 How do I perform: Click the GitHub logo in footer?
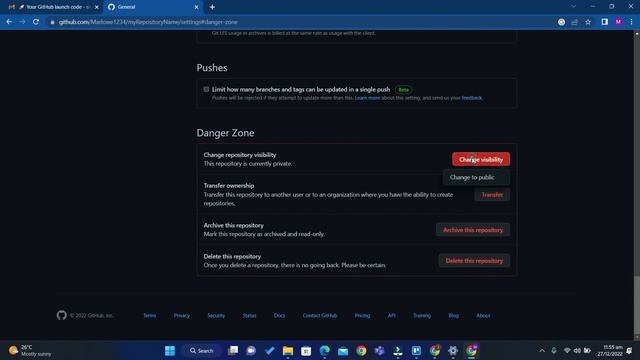coord(62,315)
